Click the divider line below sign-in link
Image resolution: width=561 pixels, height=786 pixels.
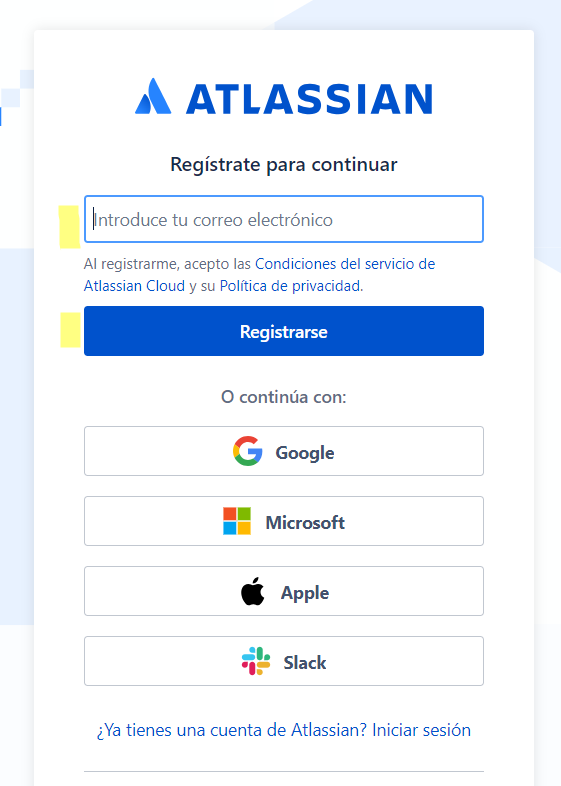click(284, 771)
